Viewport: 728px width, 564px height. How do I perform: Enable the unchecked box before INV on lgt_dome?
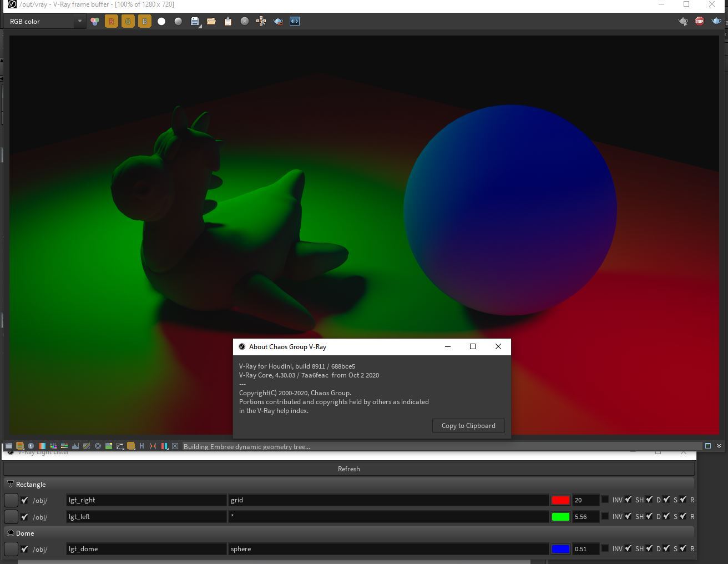(605, 548)
